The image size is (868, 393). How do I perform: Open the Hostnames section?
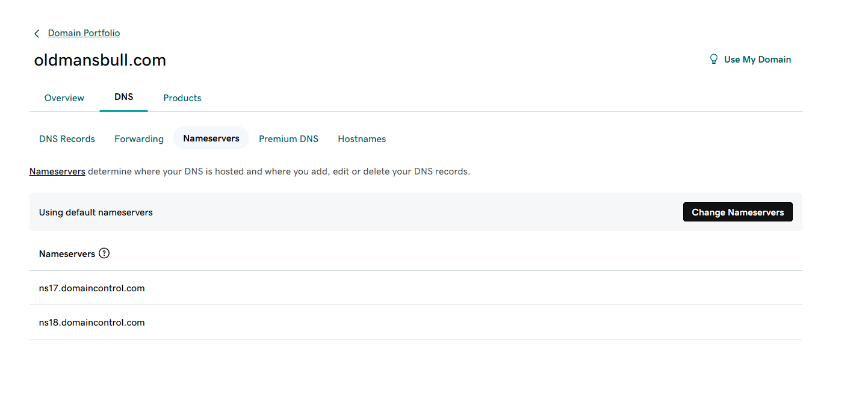(x=361, y=138)
